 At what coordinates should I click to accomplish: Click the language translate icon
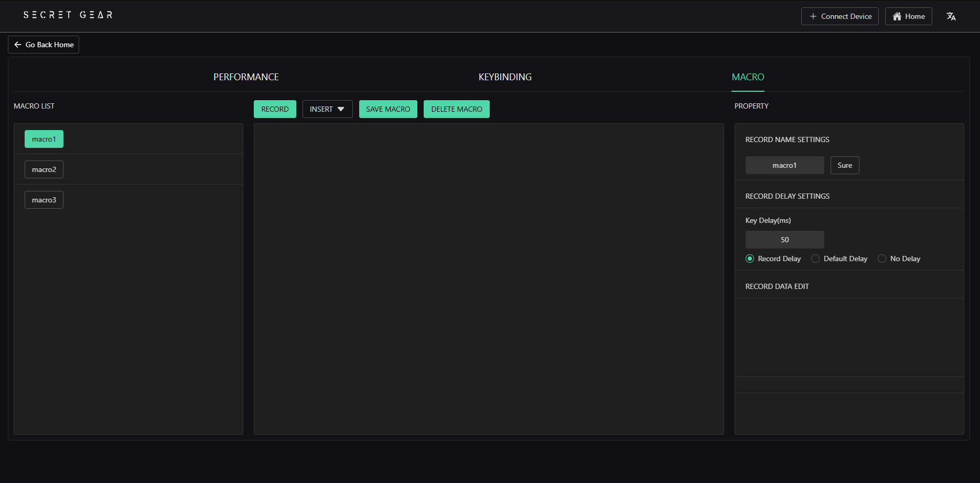click(x=951, y=16)
